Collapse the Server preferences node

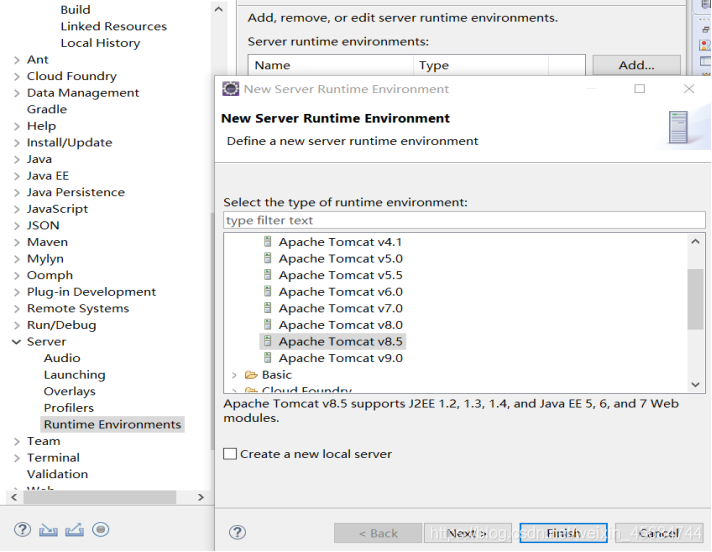point(16,341)
